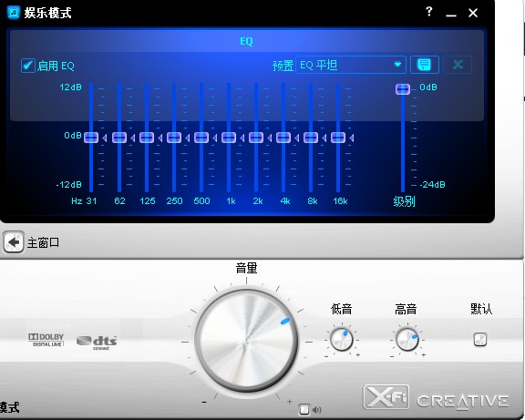Viewport: 525px width, 420px height.
Task: Toggle the 启用 EQ checkbox
Action: tap(27, 66)
